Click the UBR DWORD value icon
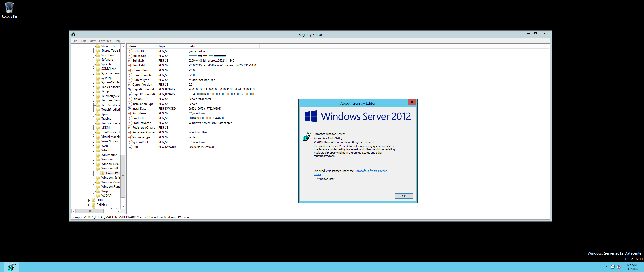 click(x=130, y=147)
